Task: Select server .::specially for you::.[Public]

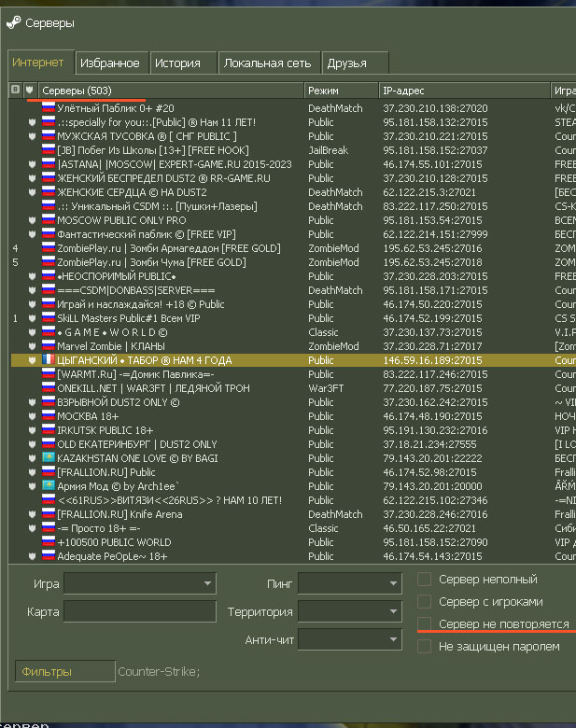Action: 157,122
